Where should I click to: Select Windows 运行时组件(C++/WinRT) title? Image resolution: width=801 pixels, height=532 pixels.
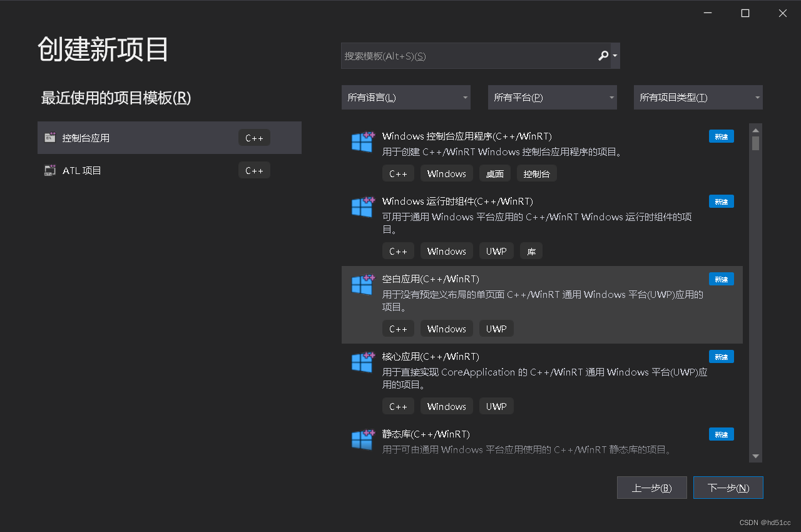(457, 202)
